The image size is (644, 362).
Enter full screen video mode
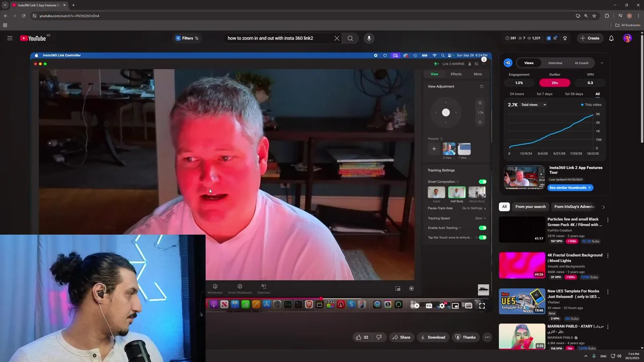[482, 306]
